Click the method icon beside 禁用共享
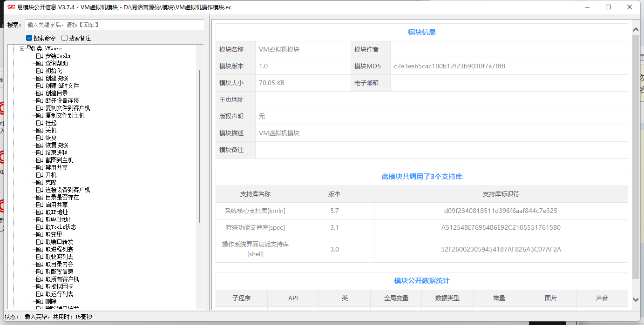The image size is (644, 325). tap(40, 167)
